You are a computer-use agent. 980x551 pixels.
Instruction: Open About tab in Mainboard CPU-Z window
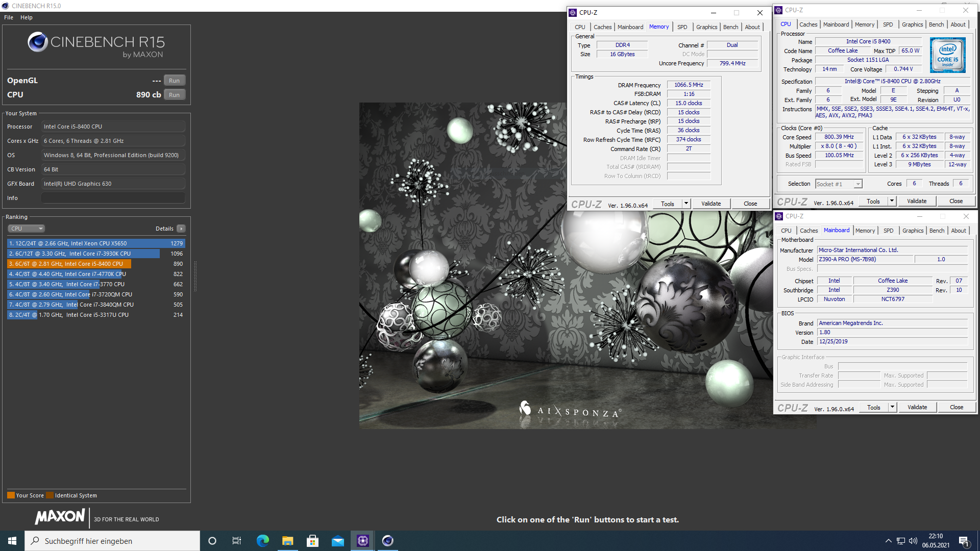(959, 231)
